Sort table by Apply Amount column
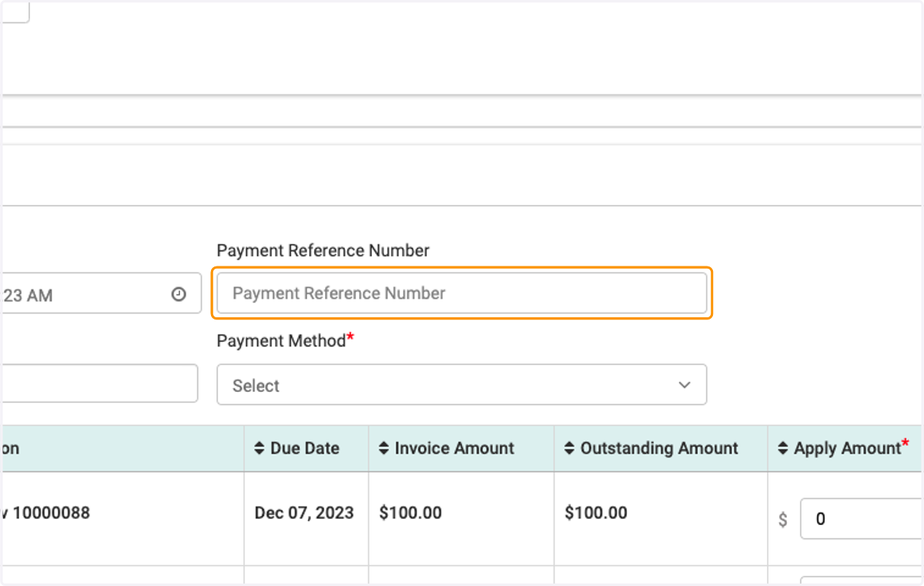Screen dimensions: 924x586 pyautogui.click(x=843, y=448)
